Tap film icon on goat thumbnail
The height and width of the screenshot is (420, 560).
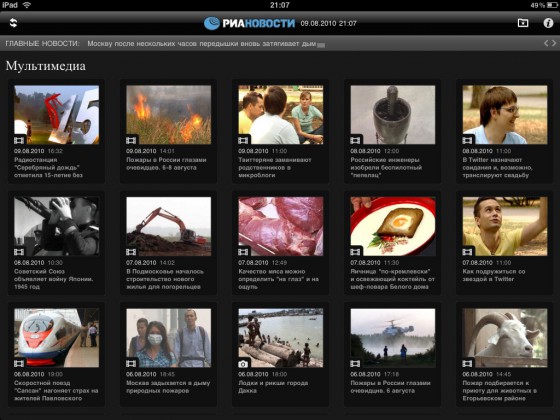coord(468,364)
